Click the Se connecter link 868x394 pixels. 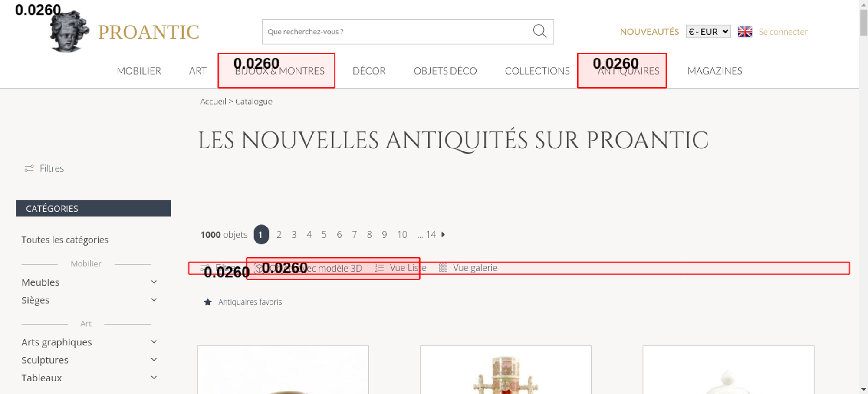(x=783, y=32)
